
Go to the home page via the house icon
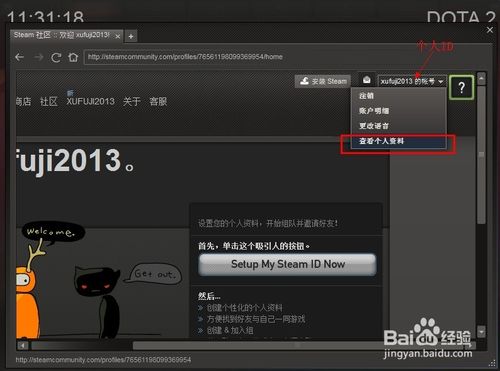[x=73, y=57]
